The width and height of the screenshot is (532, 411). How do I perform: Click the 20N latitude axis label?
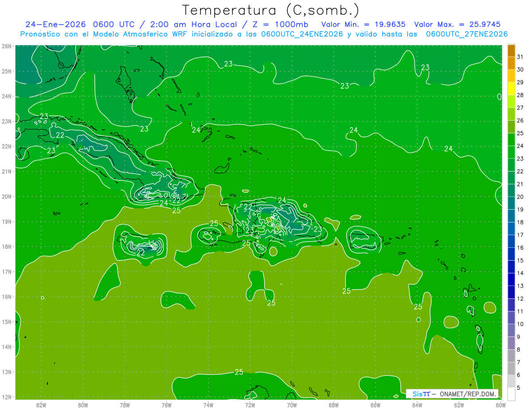click(6, 196)
